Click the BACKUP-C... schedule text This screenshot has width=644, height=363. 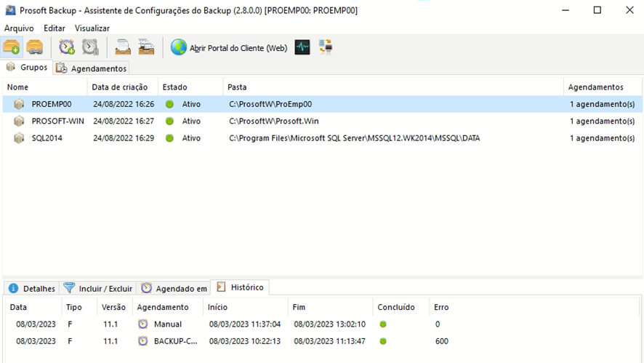click(x=175, y=341)
